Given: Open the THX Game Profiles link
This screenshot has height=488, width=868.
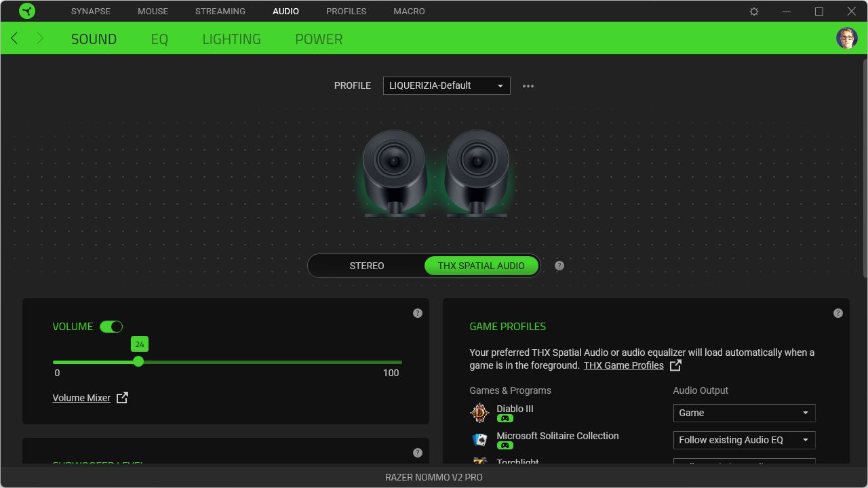Looking at the screenshot, I should [624, 365].
